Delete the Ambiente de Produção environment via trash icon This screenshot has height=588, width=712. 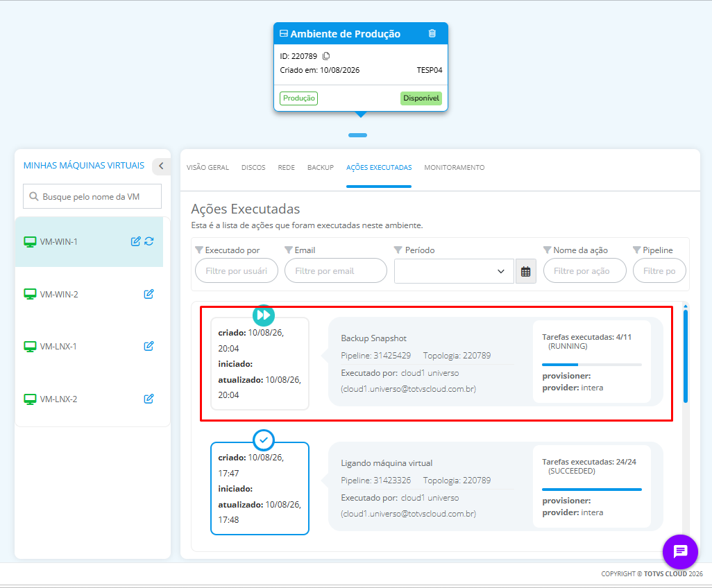[432, 33]
